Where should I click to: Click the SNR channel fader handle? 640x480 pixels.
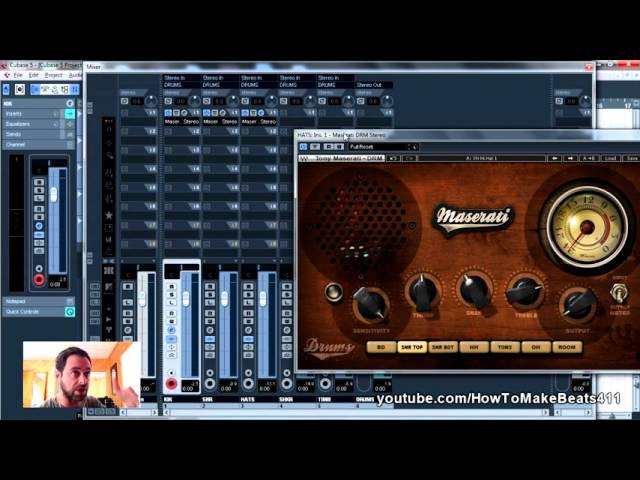[224, 298]
